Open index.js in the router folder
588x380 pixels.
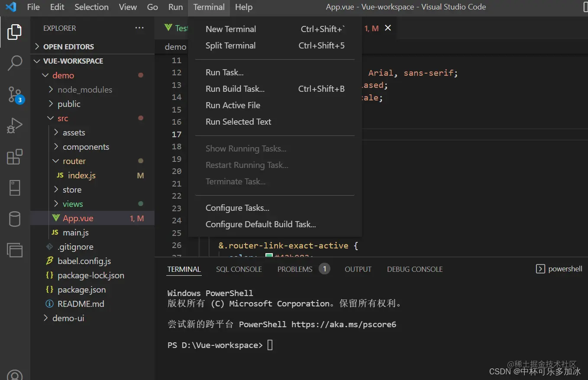point(81,175)
